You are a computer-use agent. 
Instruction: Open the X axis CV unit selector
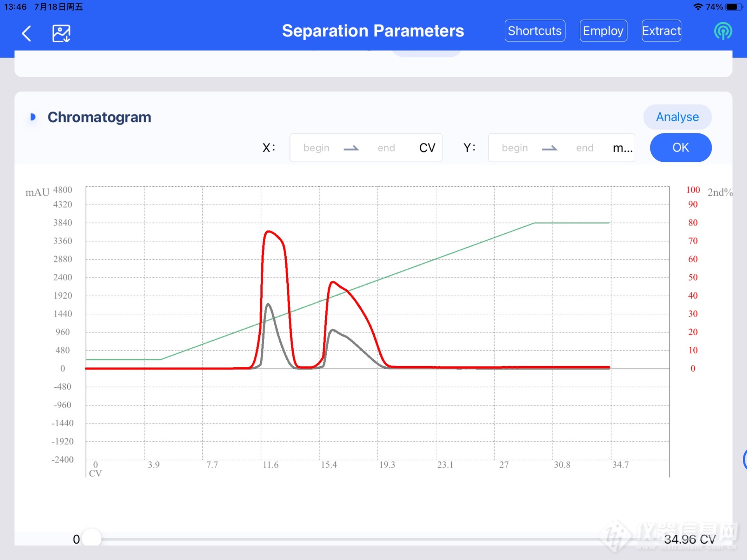[x=427, y=148]
